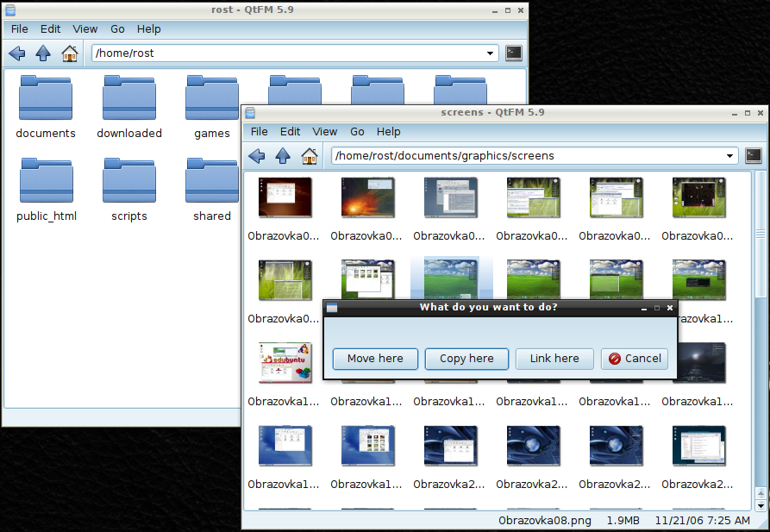Choose Link here in dialog
The image size is (770, 532).
(x=554, y=359)
